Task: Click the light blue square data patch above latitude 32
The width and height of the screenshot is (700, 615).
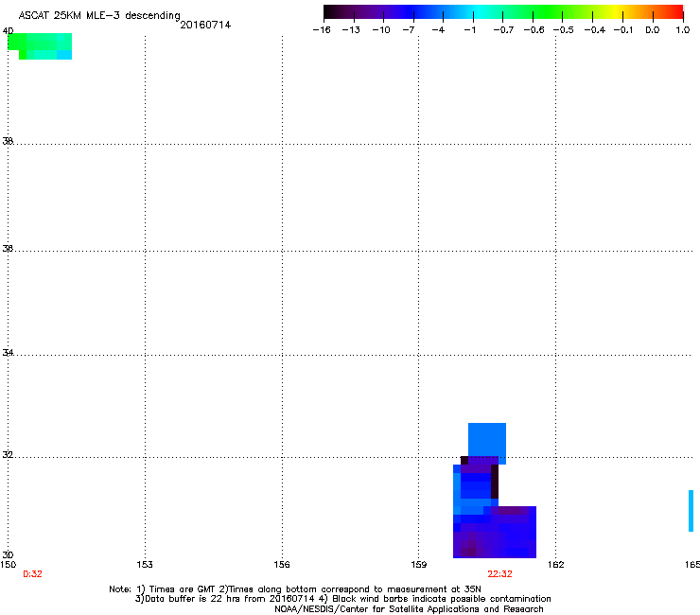Action: (487, 439)
